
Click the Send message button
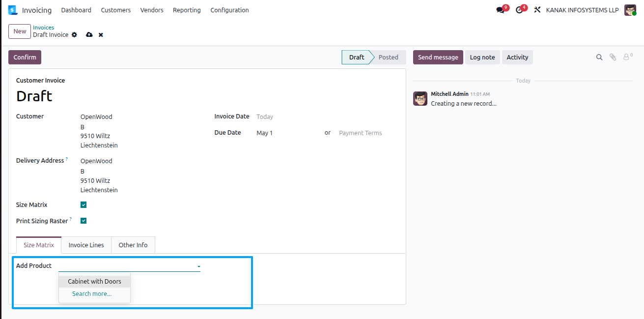tap(438, 58)
